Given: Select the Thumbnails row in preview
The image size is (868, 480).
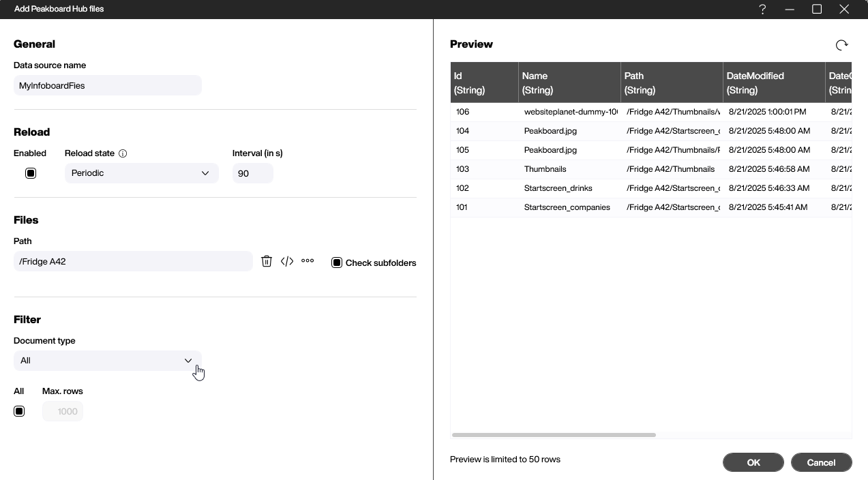Looking at the screenshot, I should pyautogui.click(x=545, y=169).
